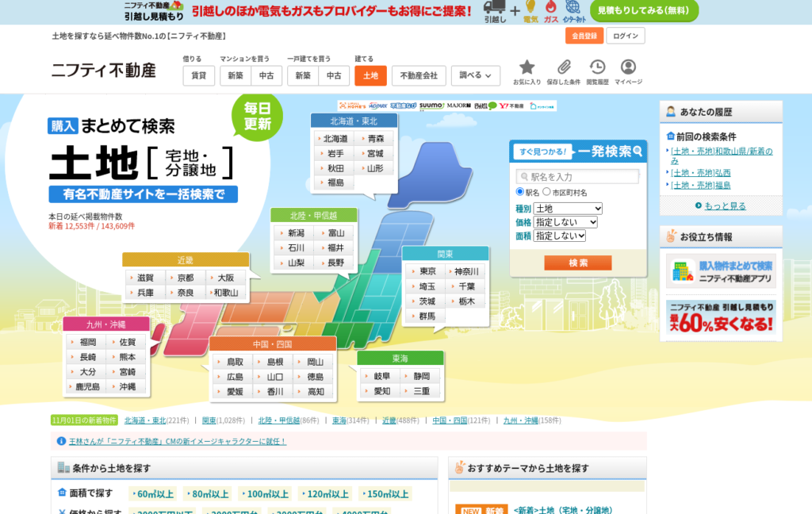This screenshot has height=514, width=812.
Task: Expand the 調べる menu
Action: coord(476,75)
